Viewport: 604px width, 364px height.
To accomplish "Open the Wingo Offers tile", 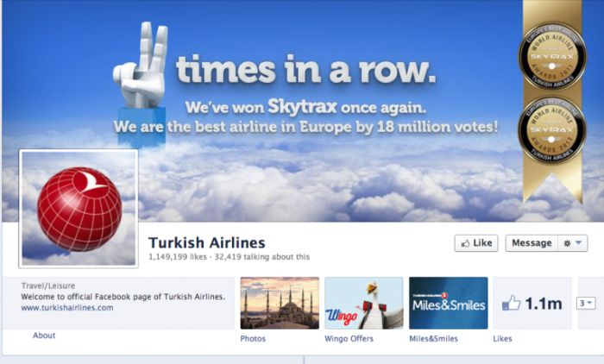I will pyautogui.click(x=364, y=303).
